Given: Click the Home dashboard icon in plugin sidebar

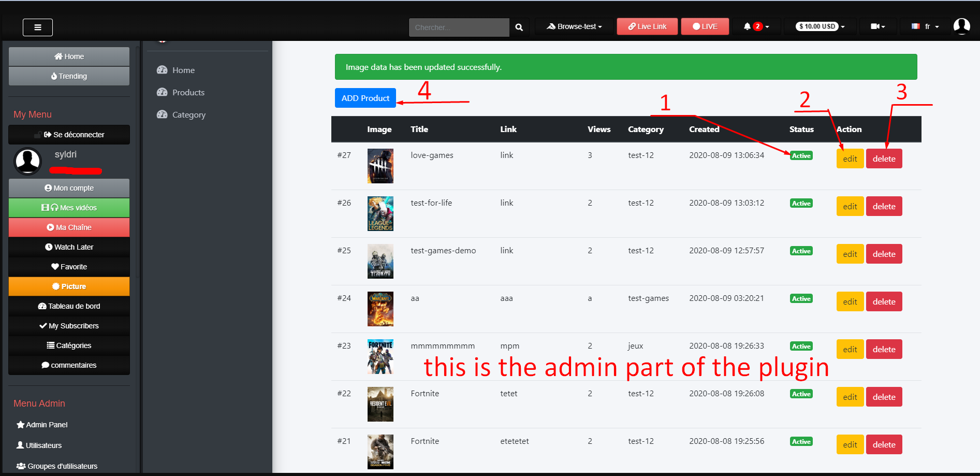Looking at the screenshot, I should tap(162, 70).
